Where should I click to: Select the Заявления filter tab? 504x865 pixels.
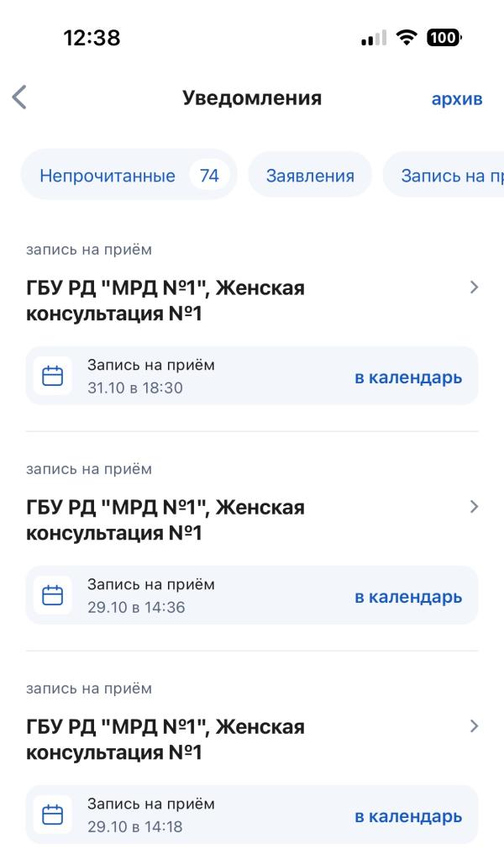(x=310, y=176)
